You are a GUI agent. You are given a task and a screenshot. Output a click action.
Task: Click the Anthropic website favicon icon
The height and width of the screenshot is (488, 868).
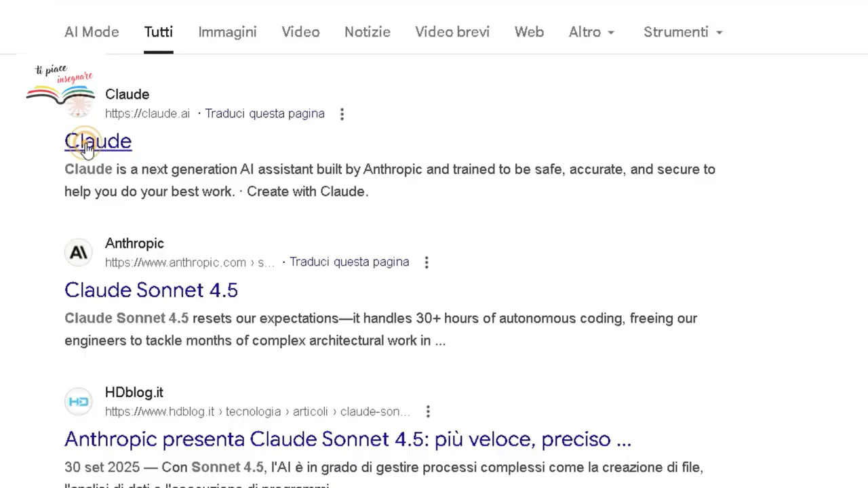pyautogui.click(x=78, y=251)
